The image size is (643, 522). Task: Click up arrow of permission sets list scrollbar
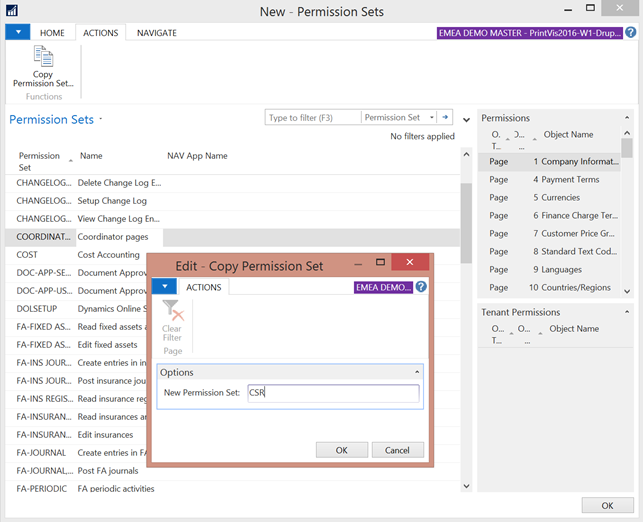[x=466, y=155]
